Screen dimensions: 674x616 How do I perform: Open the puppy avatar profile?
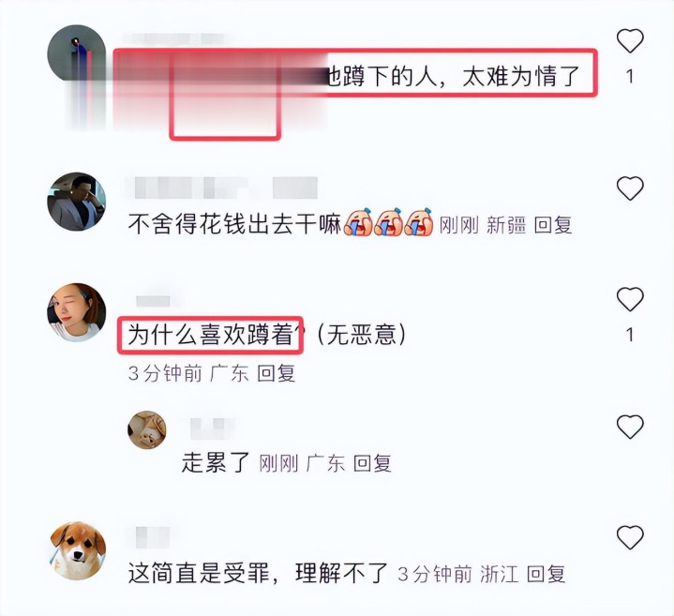pyautogui.click(x=77, y=550)
